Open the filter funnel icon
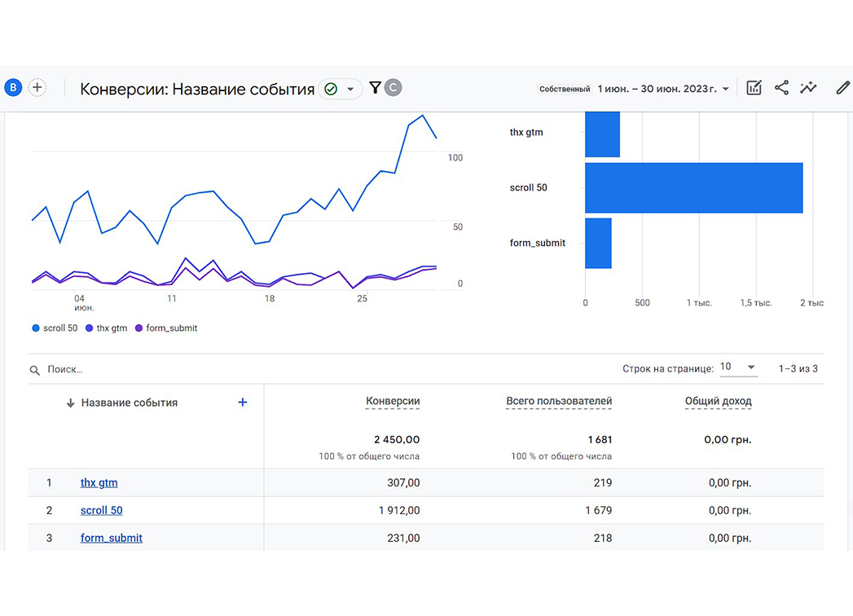 (375, 88)
